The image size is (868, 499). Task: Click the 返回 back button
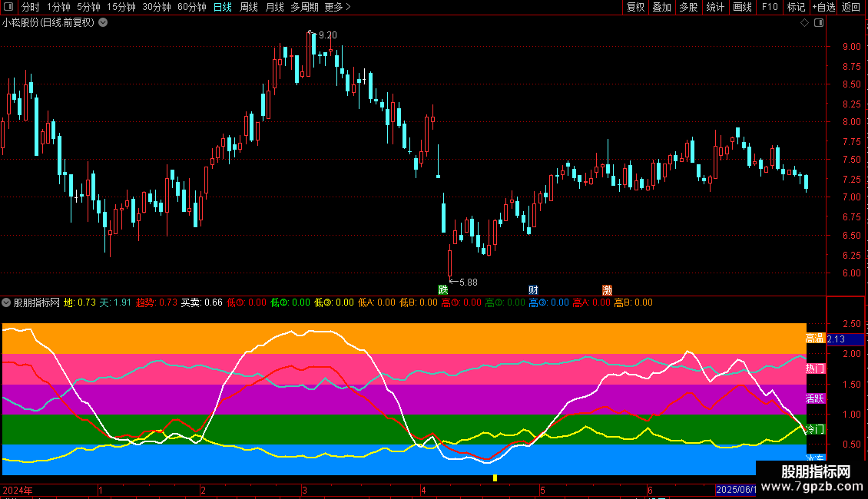[x=851, y=7]
